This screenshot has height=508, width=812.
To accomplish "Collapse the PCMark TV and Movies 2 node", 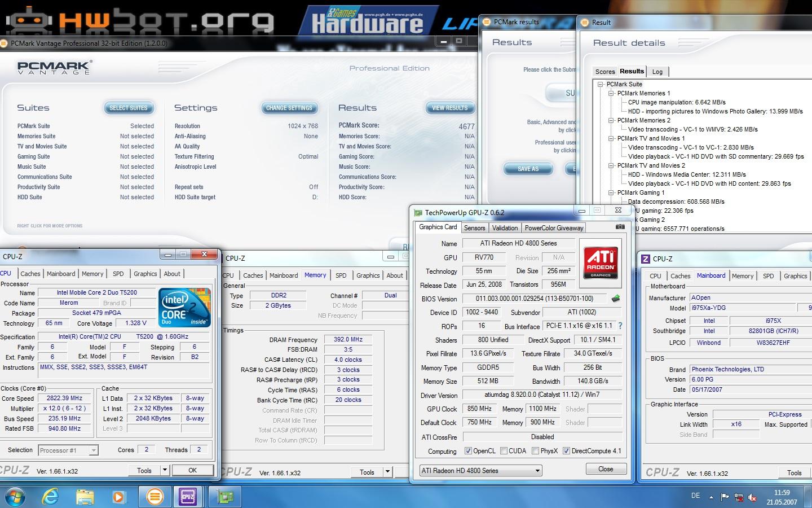I will click(611, 165).
